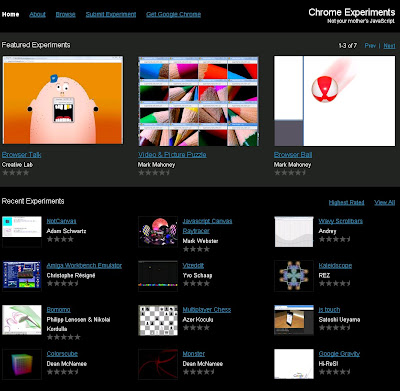This screenshot has height=391, width=400.
Task: Open the Javascript Canvas Raytracer thumbnail
Action: pos(158,231)
